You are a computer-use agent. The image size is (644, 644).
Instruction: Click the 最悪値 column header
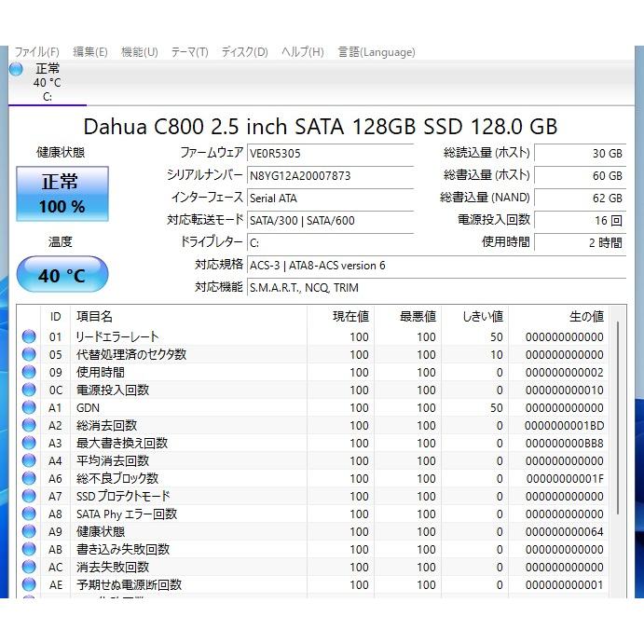tap(408, 317)
